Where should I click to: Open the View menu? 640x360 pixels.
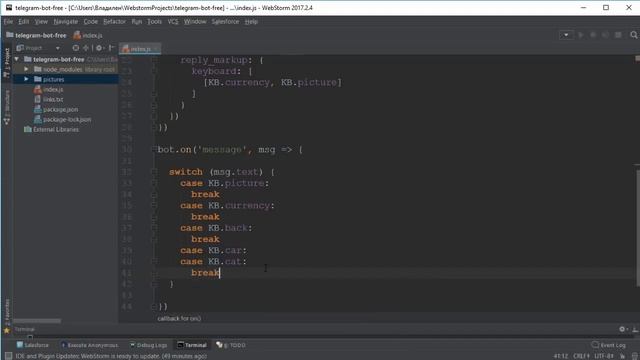(41, 22)
